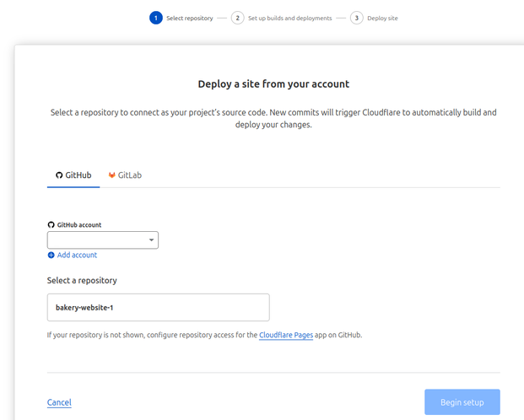Click the Begin setup button

[x=462, y=402]
